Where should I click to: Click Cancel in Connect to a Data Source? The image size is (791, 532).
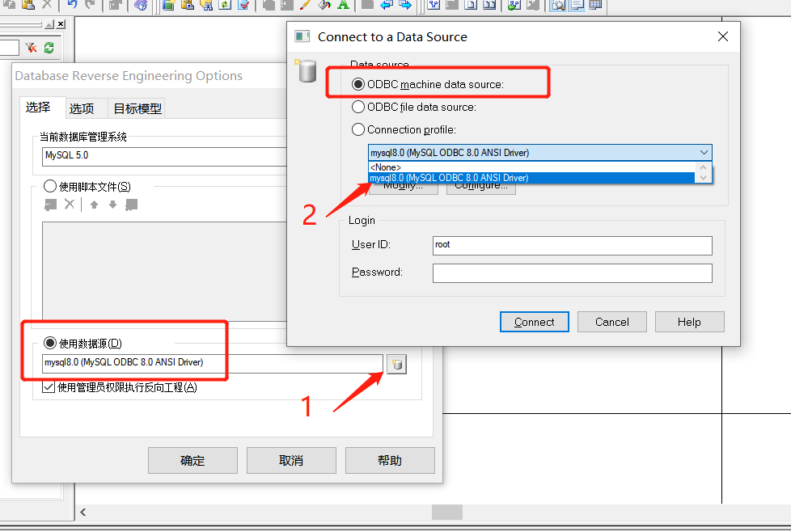(612, 322)
